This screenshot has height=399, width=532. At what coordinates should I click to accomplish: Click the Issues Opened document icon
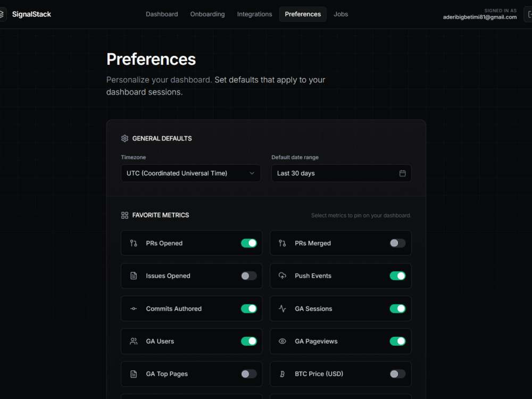(x=134, y=276)
